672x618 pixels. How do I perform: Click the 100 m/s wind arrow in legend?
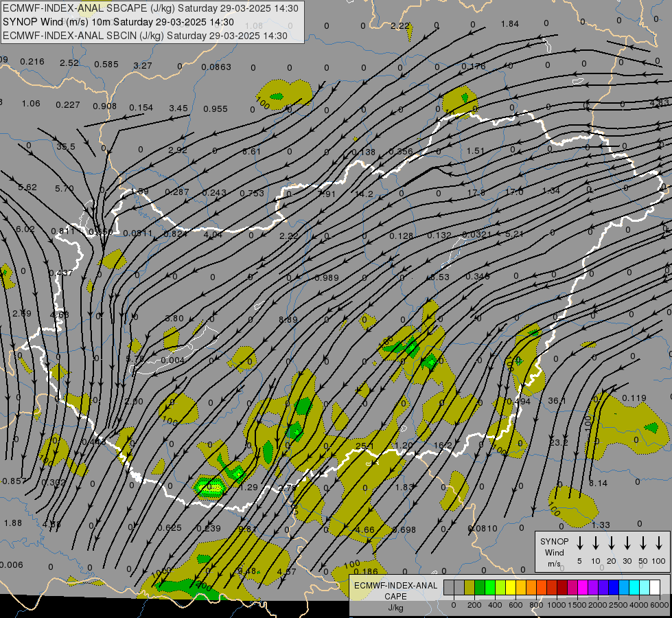(x=659, y=543)
